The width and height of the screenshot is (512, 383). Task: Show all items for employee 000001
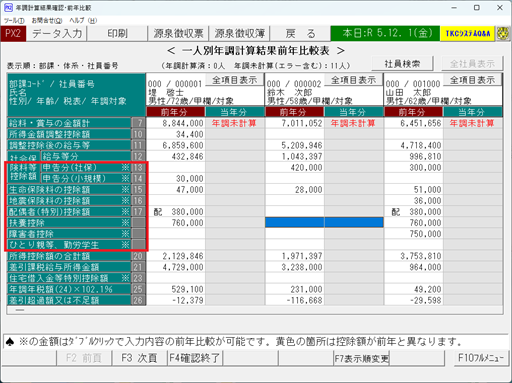pyautogui.click(x=235, y=80)
